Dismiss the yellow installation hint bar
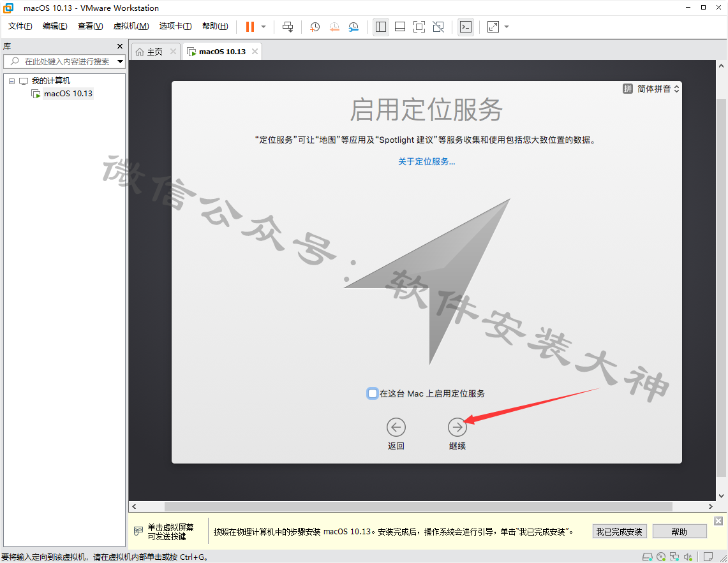The image size is (728, 563). tap(718, 521)
